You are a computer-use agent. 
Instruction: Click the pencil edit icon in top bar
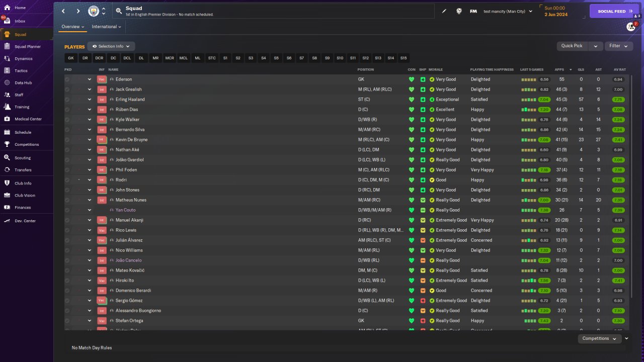click(444, 11)
